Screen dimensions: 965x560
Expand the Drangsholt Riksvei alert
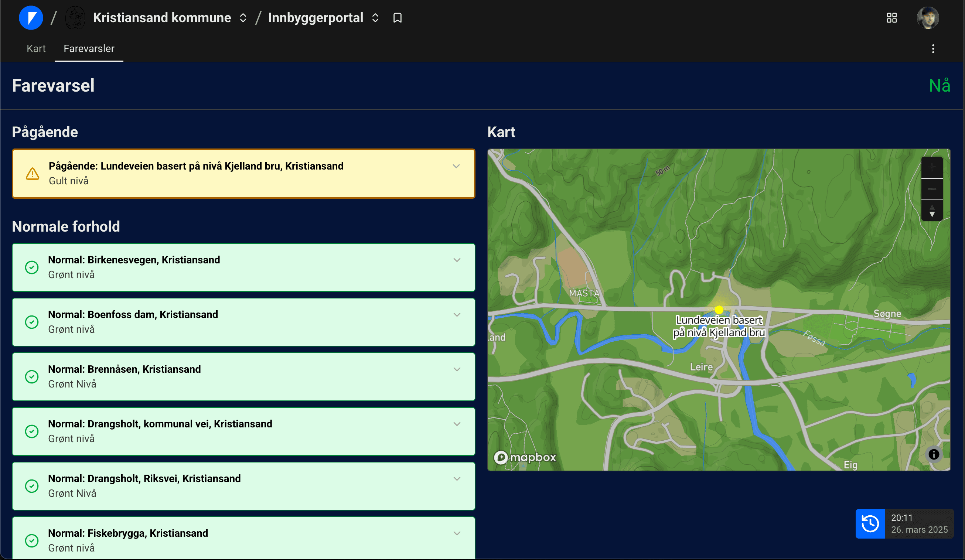click(x=457, y=478)
